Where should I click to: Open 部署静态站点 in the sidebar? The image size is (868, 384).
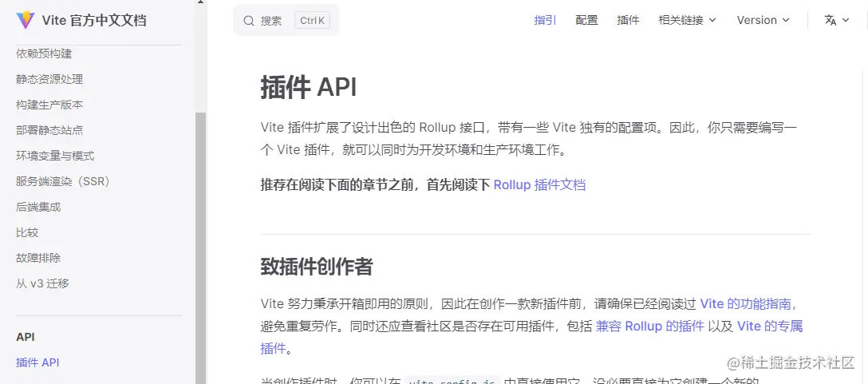[x=49, y=130]
